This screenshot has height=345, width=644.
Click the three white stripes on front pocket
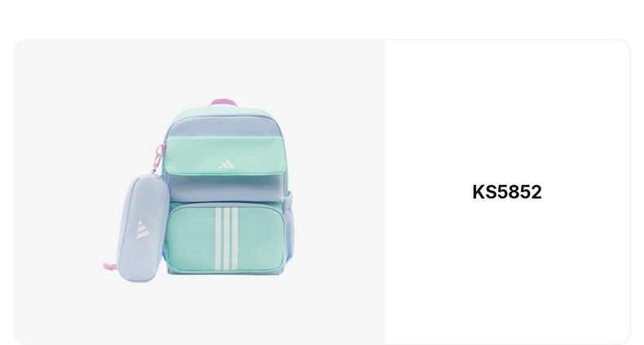click(x=227, y=239)
